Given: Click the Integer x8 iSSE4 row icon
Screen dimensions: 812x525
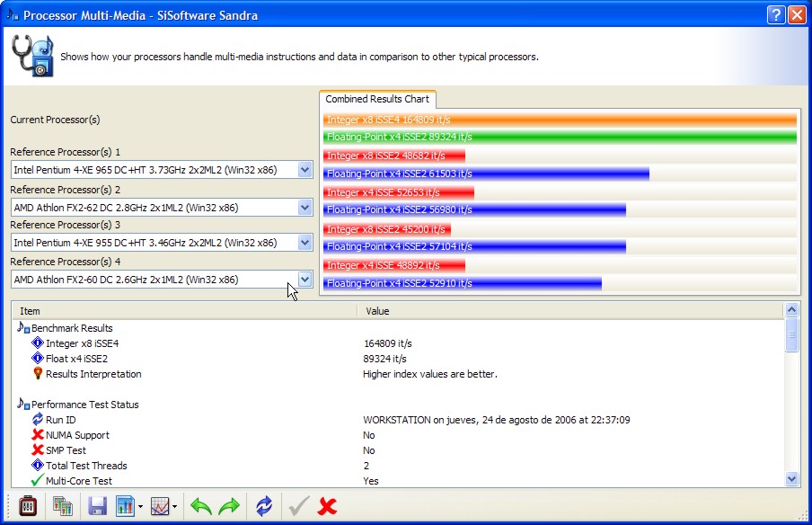Looking at the screenshot, I should pos(38,343).
